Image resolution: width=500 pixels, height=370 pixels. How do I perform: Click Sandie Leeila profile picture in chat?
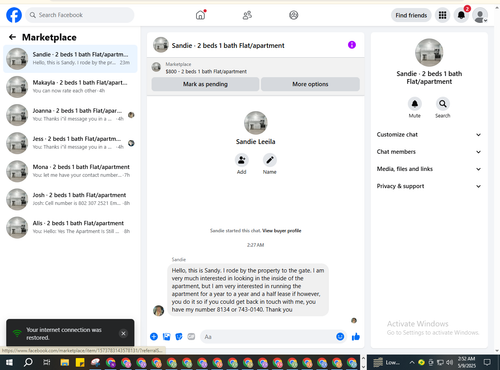pyautogui.click(x=256, y=123)
